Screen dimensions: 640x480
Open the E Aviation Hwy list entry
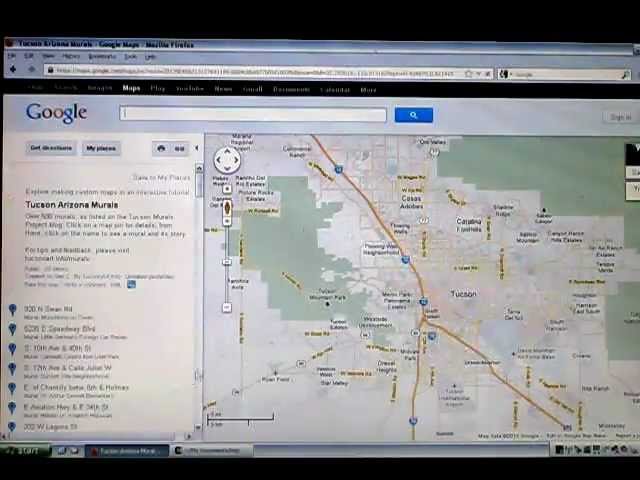click(x=66, y=407)
